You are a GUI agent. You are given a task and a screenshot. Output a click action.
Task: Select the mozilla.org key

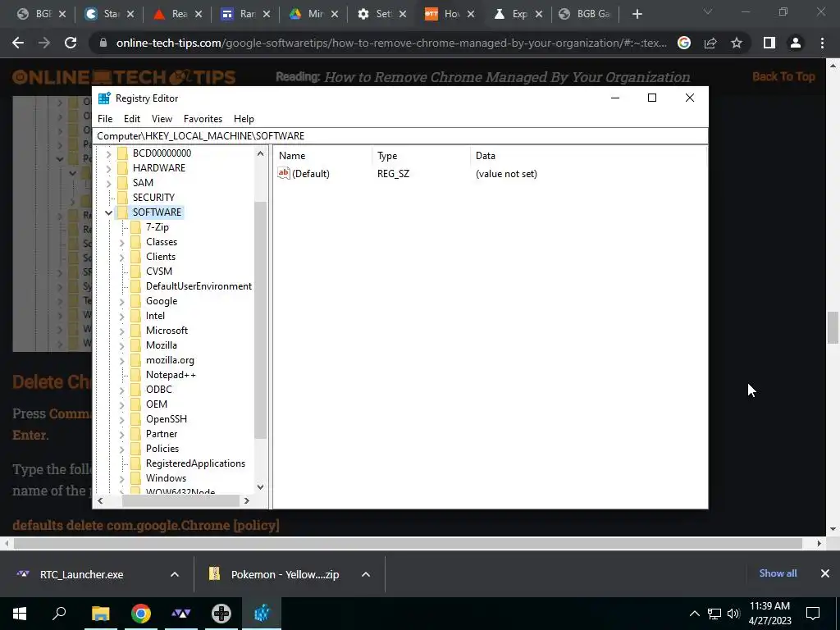click(x=170, y=360)
